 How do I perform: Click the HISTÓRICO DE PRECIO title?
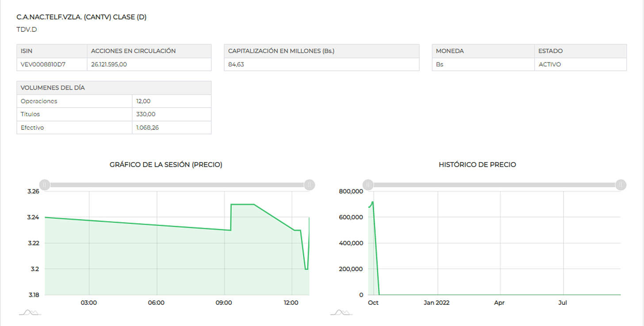(x=477, y=164)
